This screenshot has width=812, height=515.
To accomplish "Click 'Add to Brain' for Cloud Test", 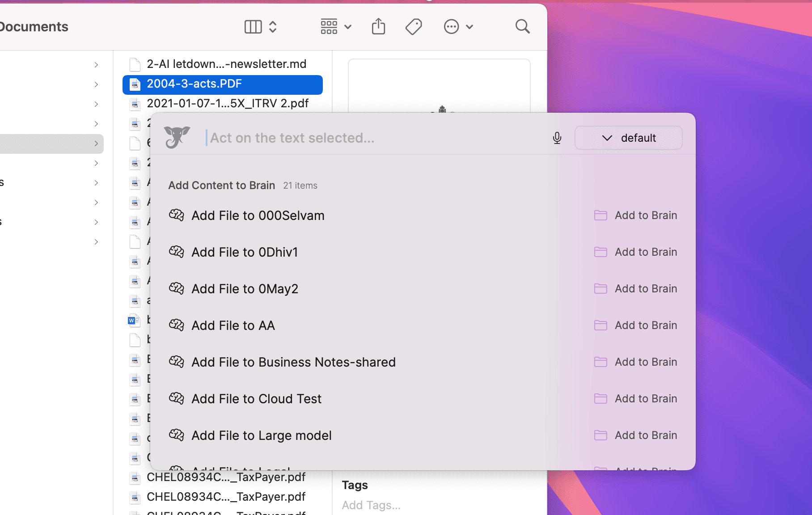I will tap(645, 399).
